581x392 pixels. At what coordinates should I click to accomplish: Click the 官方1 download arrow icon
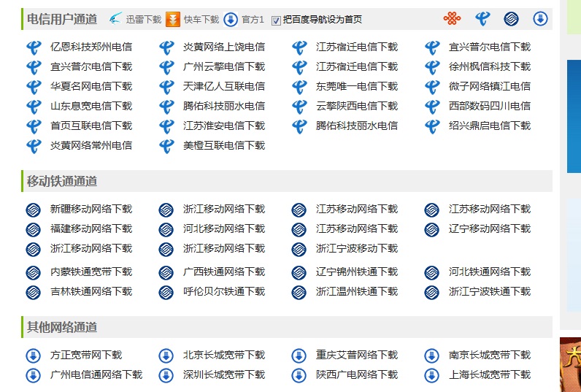point(231,19)
